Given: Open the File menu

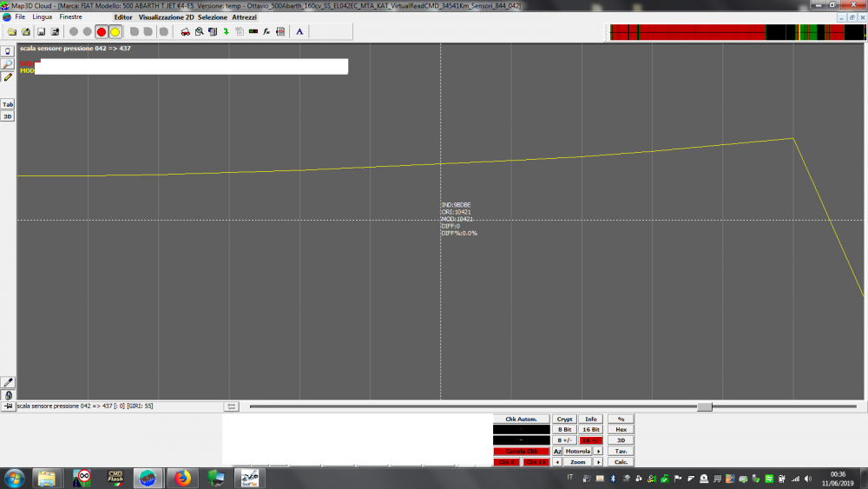Looking at the screenshot, I should point(20,17).
